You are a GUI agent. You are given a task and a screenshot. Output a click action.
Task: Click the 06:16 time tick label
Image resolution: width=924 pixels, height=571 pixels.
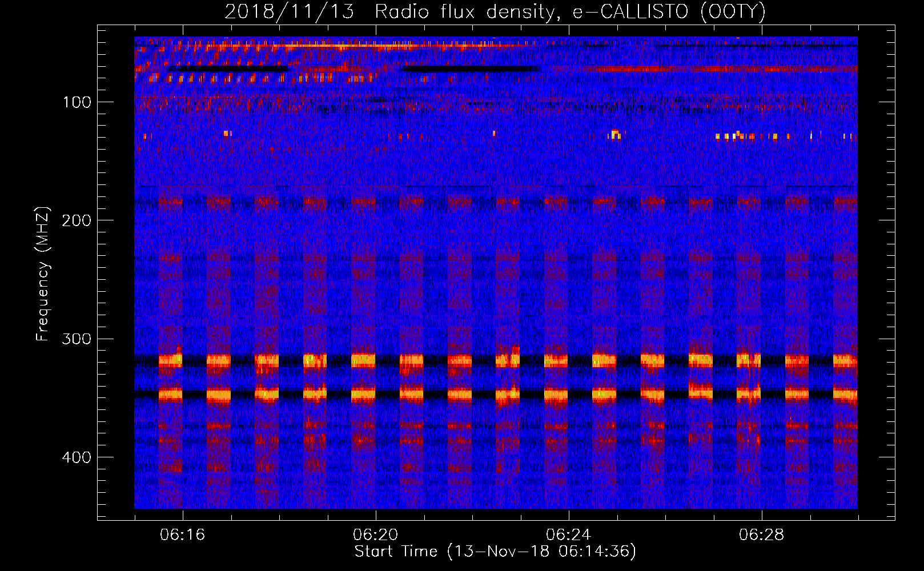[x=183, y=535]
